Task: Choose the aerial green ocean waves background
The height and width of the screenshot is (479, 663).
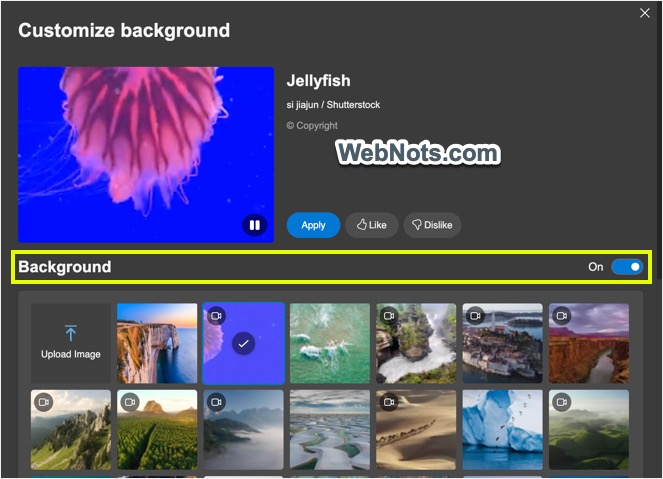Action: pos(329,343)
